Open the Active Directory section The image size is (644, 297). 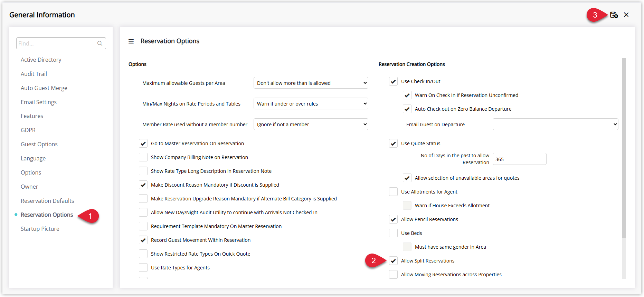[x=41, y=60]
